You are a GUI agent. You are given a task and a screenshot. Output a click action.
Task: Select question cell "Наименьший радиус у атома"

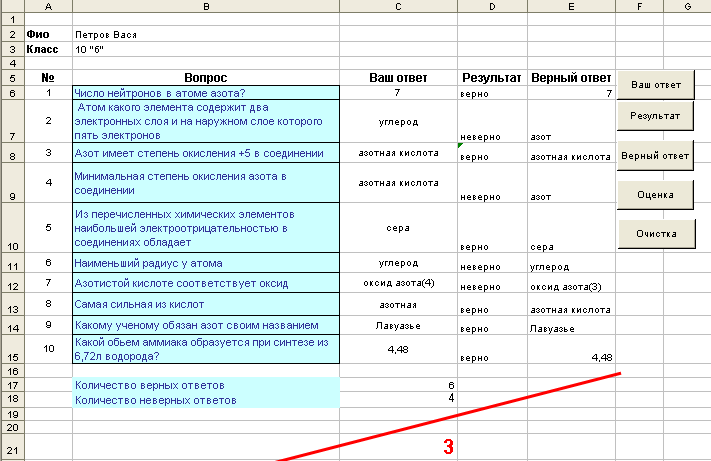(206, 263)
